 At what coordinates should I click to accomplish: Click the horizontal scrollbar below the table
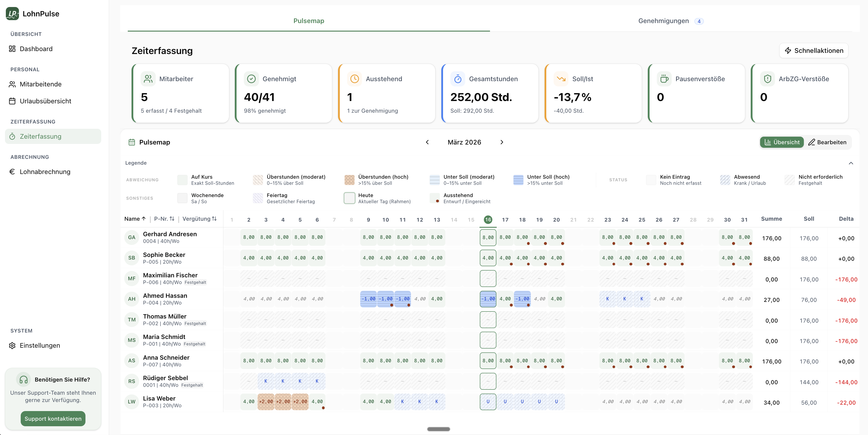438,429
